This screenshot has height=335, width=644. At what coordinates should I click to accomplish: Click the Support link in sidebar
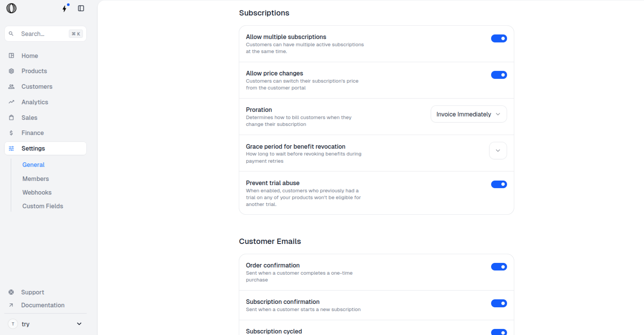[x=33, y=292]
